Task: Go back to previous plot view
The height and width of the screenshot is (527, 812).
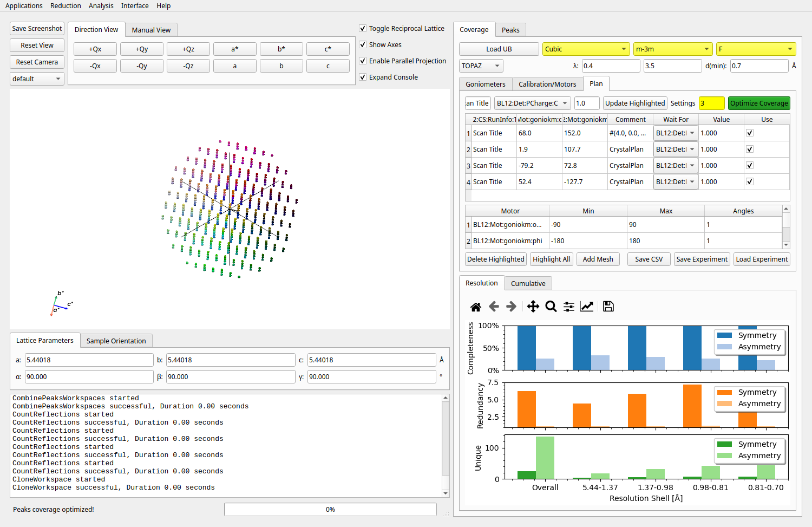Action: 494,307
